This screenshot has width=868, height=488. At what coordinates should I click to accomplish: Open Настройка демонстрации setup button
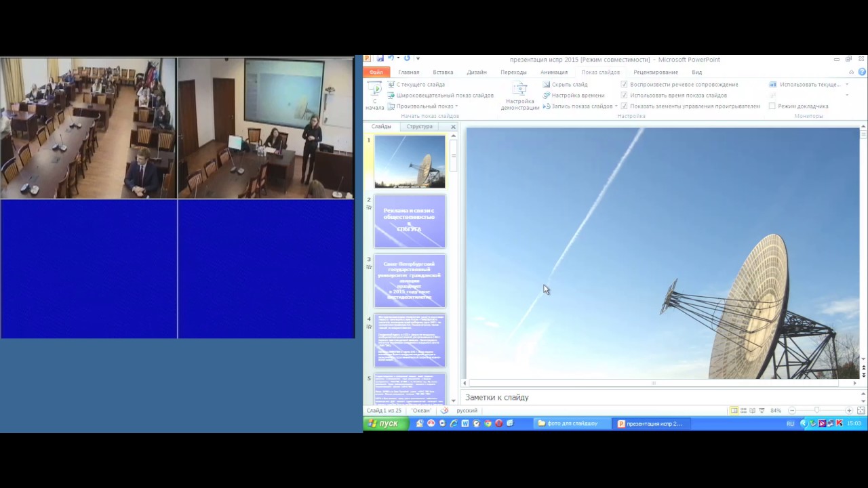(x=520, y=96)
